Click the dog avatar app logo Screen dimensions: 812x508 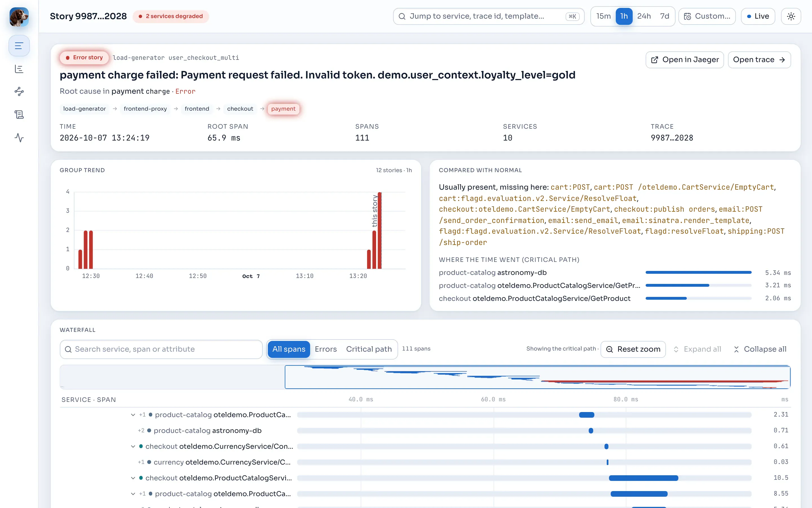click(19, 17)
